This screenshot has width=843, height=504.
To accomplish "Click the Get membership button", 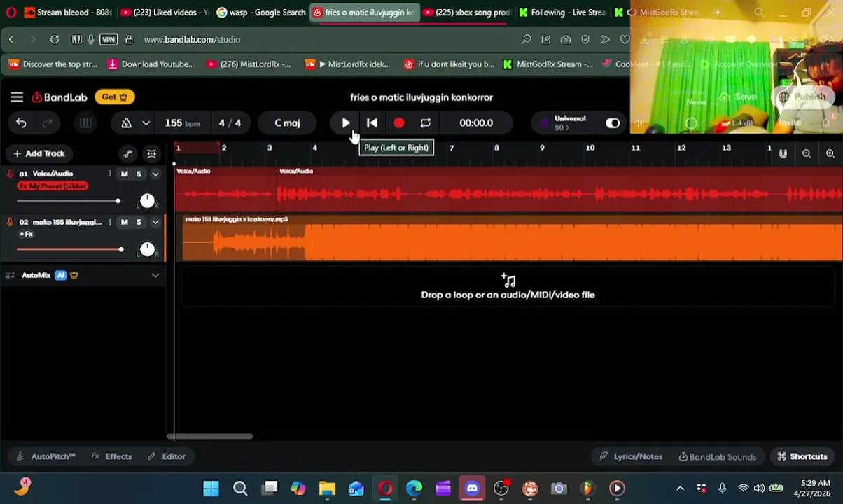I will [x=115, y=97].
